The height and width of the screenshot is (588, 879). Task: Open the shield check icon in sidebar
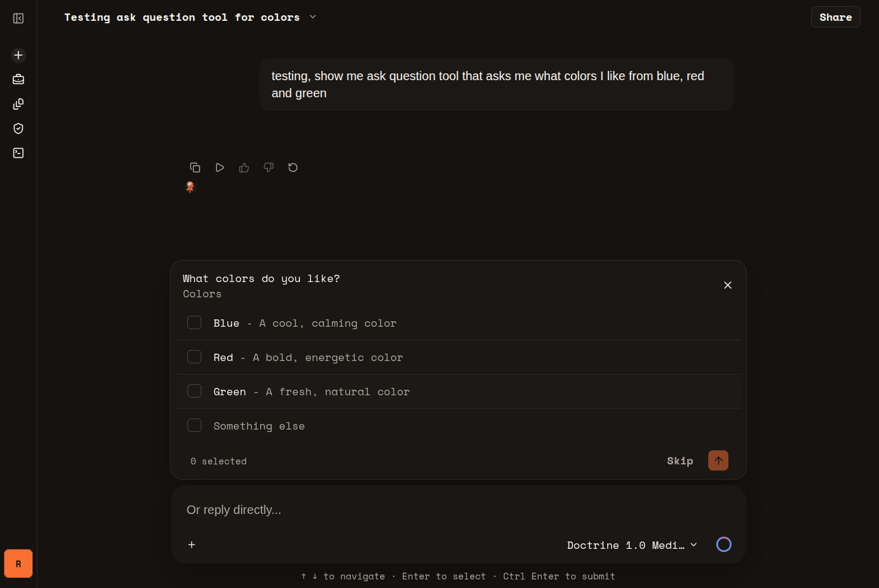[18, 128]
